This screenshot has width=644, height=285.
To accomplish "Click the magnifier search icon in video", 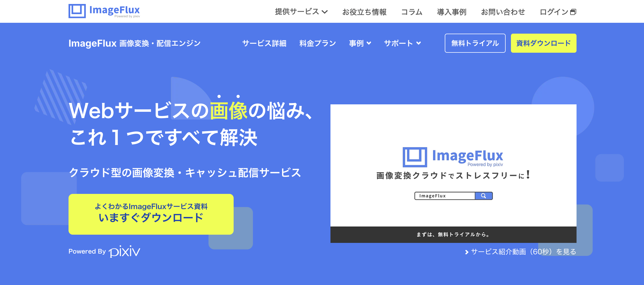I will [x=484, y=196].
